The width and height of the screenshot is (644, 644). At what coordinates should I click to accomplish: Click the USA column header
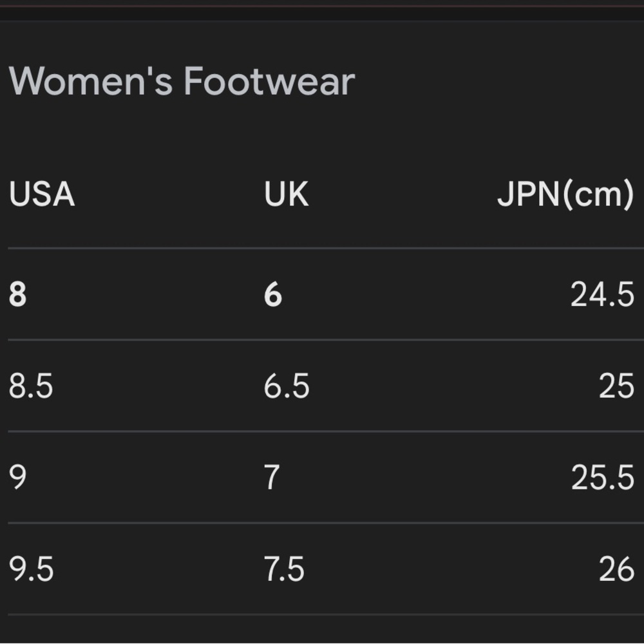[42, 194]
